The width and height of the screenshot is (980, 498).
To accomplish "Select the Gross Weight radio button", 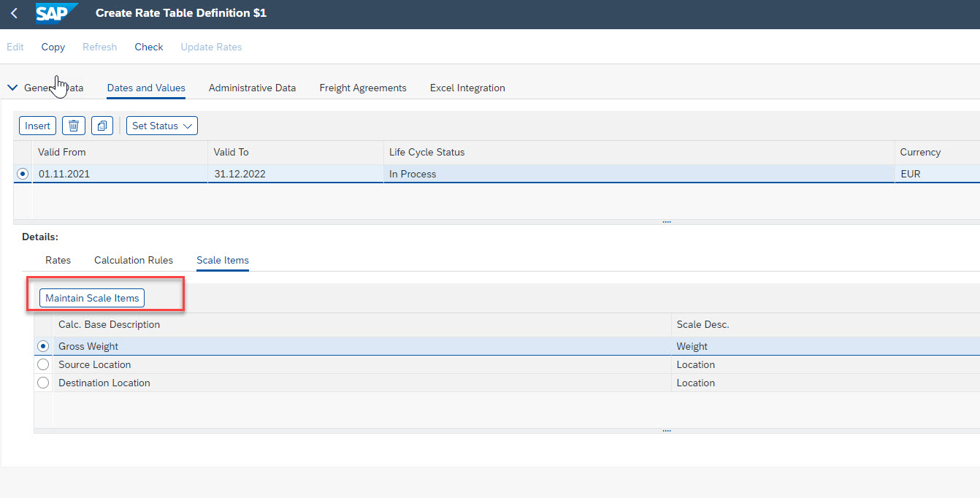I will pos(43,346).
